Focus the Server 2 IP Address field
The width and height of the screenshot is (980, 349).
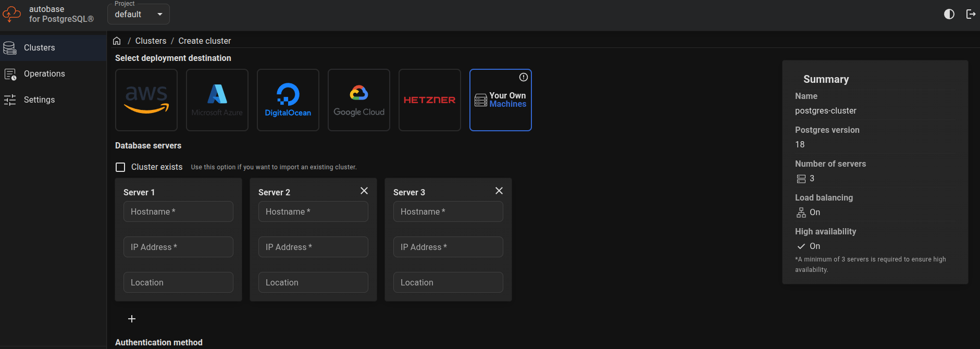click(x=313, y=247)
